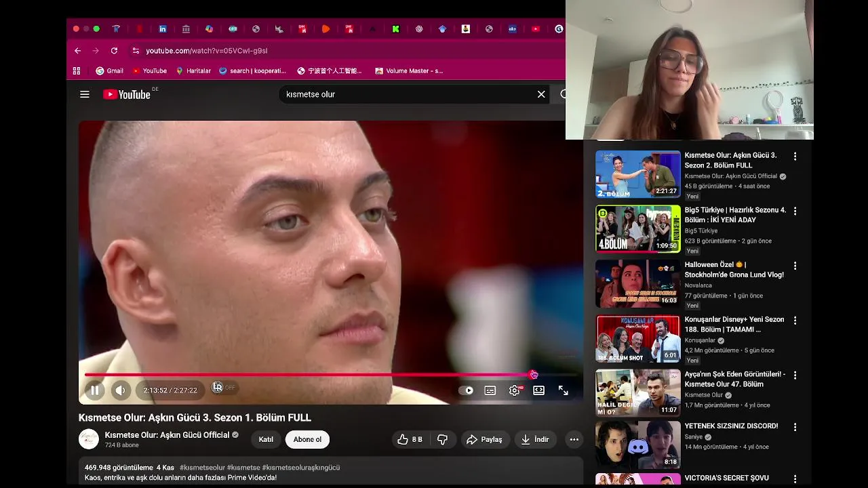This screenshot has width=868, height=488.
Task: Click the VICTORIA'S SECRET ŞOVU title
Action: [x=727, y=478]
